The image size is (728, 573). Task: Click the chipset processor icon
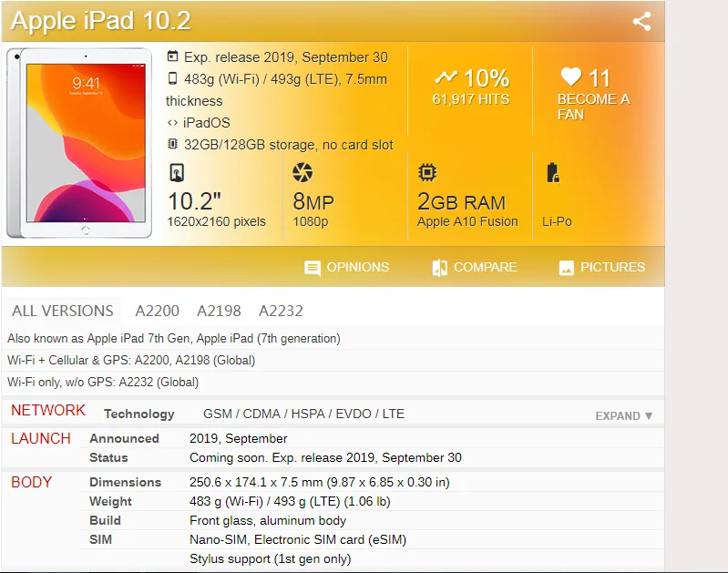pyautogui.click(x=427, y=172)
